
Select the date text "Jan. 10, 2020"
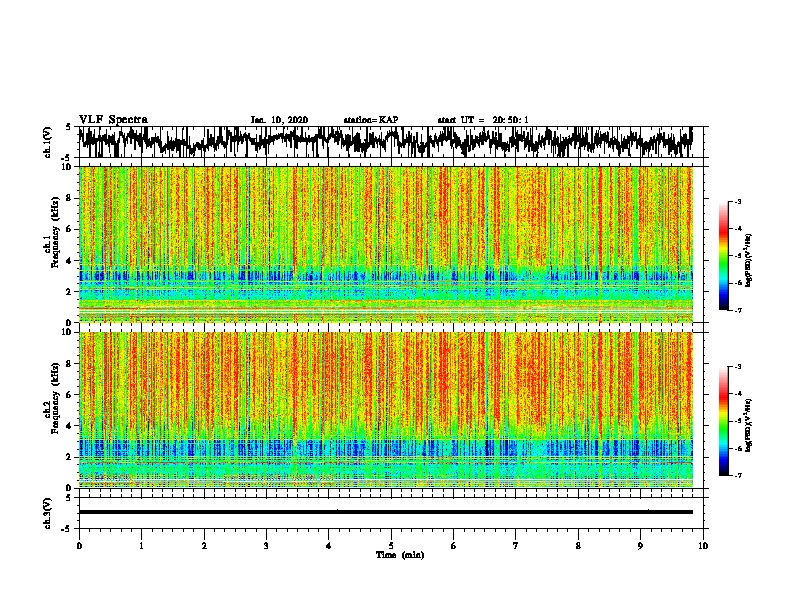[279, 120]
